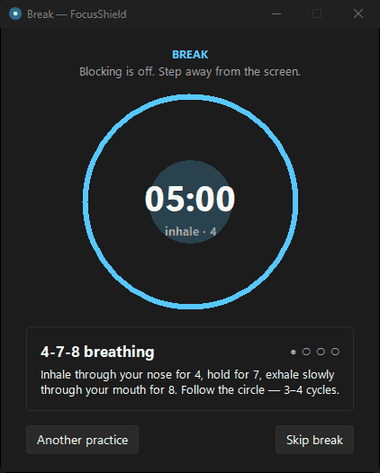The image size is (380, 473).
Task: Minimize the FocusShield break window
Action: click(x=276, y=14)
